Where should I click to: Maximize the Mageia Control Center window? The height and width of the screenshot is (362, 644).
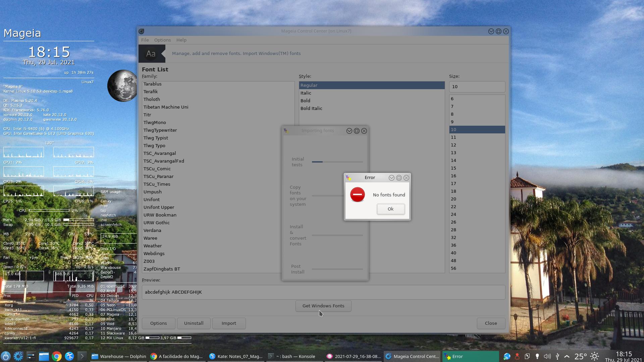[498, 31]
